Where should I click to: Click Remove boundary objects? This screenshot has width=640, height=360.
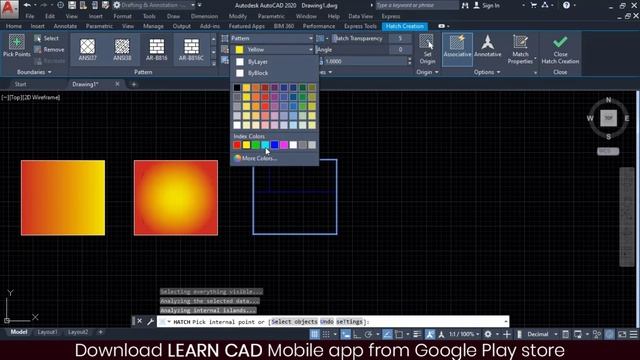click(49, 50)
